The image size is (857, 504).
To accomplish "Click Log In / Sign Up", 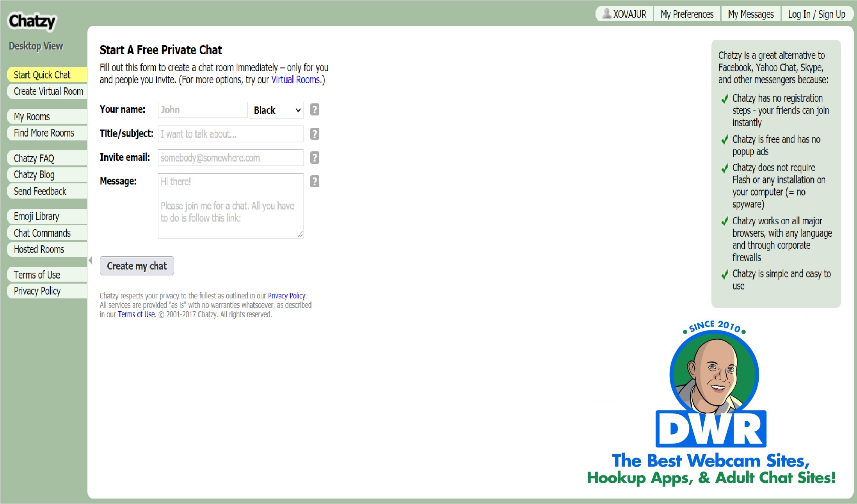I will pos(816,14).
